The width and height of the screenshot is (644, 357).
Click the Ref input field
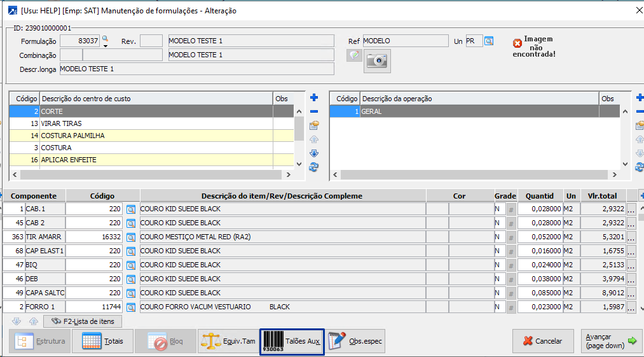(x=406, y=41)
